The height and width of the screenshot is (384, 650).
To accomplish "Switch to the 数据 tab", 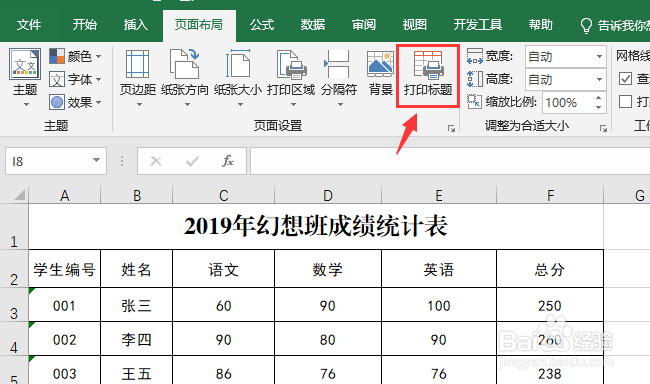I will tap(313, 25).
